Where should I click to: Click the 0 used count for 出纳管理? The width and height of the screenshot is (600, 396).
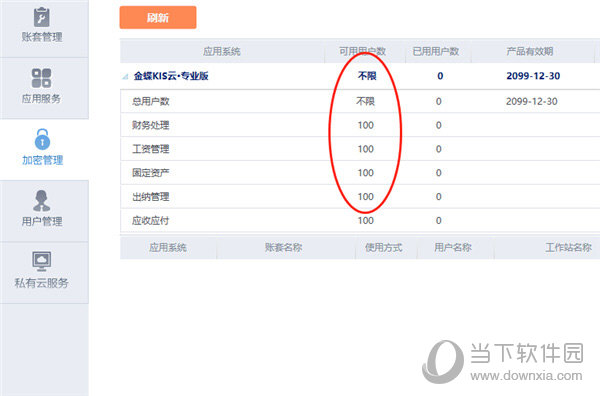tap(439, 197)
